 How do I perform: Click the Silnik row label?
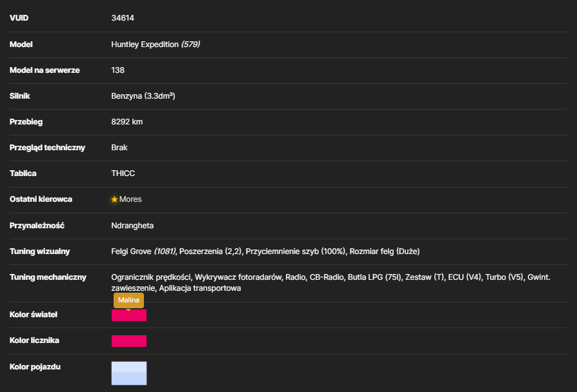19,96
